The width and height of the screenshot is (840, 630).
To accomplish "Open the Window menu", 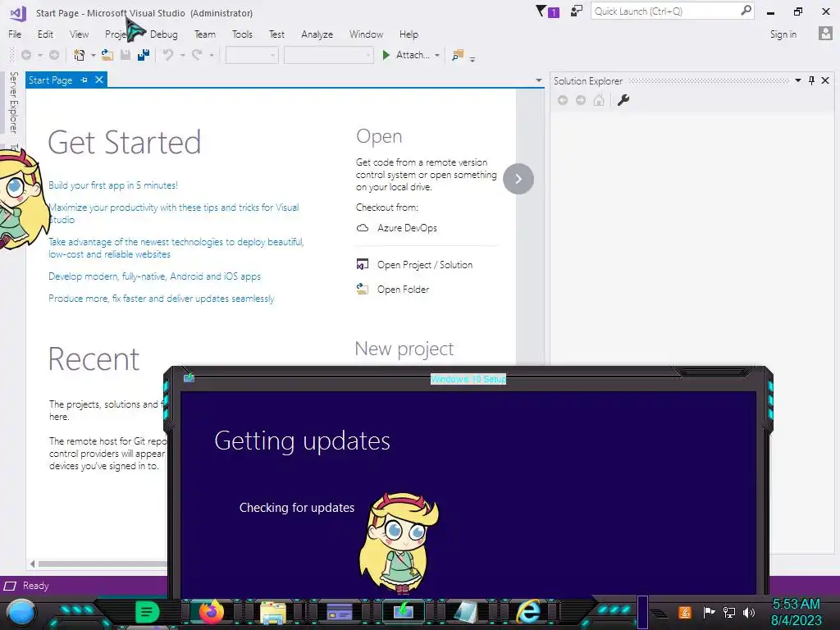I will 366,34.
